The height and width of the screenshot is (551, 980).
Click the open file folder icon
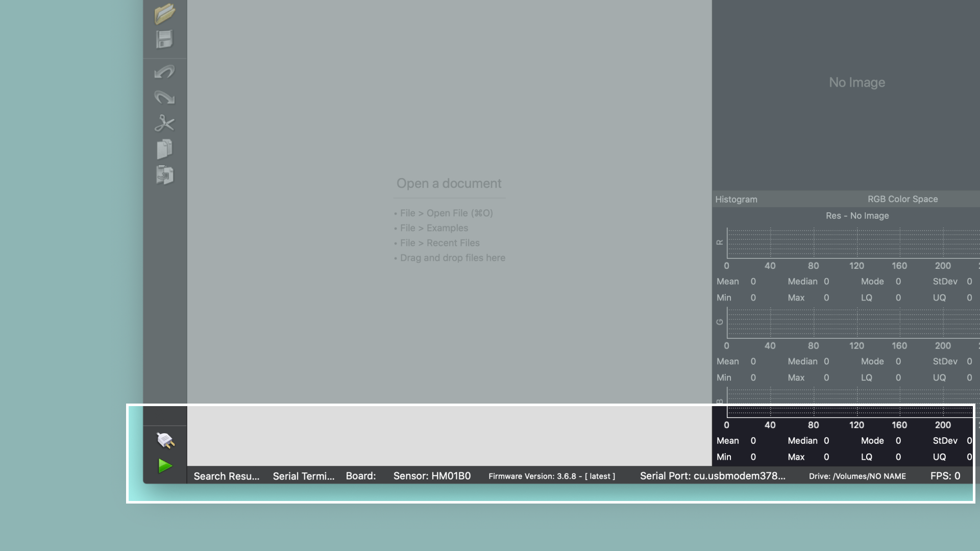pyautogui.click(x=164, y=14)
